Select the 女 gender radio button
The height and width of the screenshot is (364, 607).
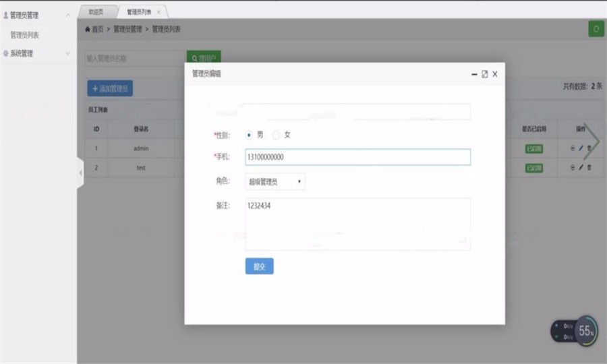point(276,135)
